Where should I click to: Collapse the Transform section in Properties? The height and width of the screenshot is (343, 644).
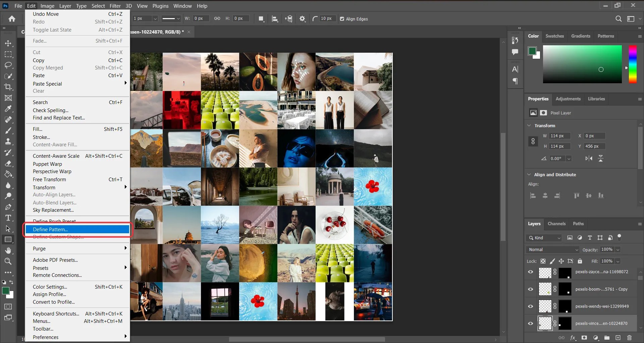pos(529,126)
